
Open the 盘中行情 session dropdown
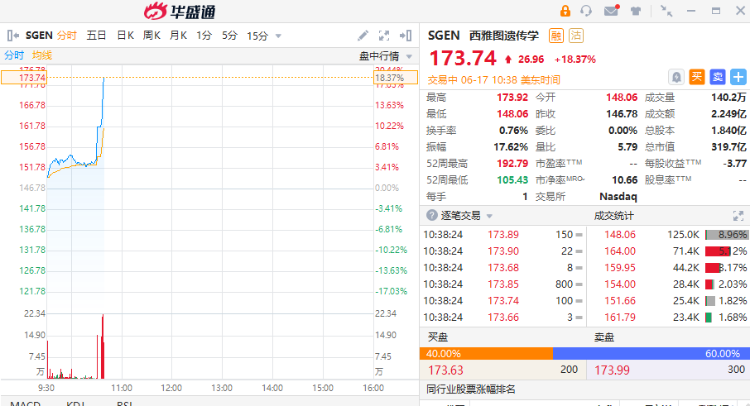point(386,56)
